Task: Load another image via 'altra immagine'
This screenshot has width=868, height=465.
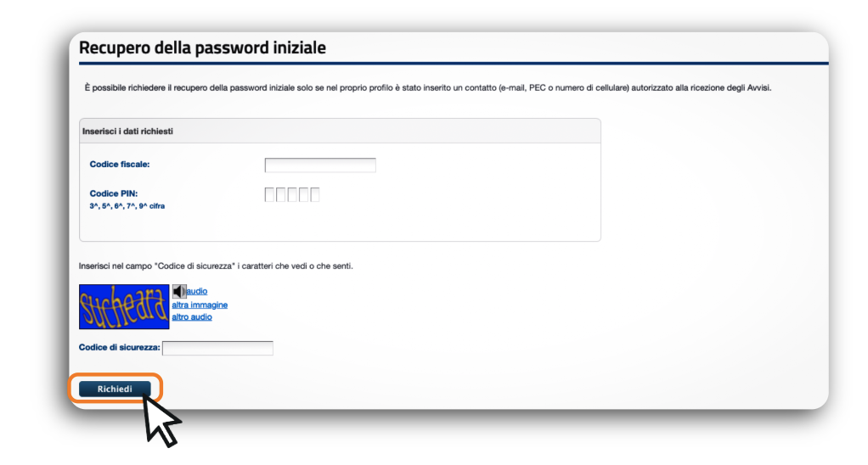Action: point(200,305)
